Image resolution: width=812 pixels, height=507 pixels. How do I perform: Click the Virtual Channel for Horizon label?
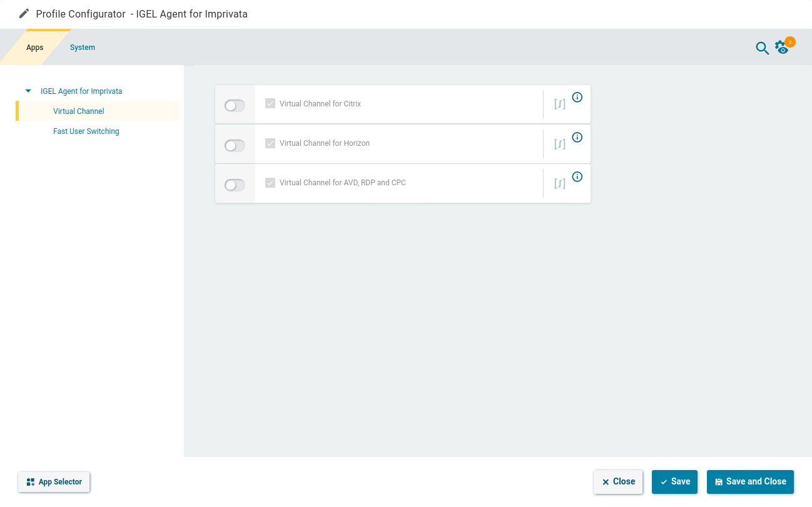point(325,143)
